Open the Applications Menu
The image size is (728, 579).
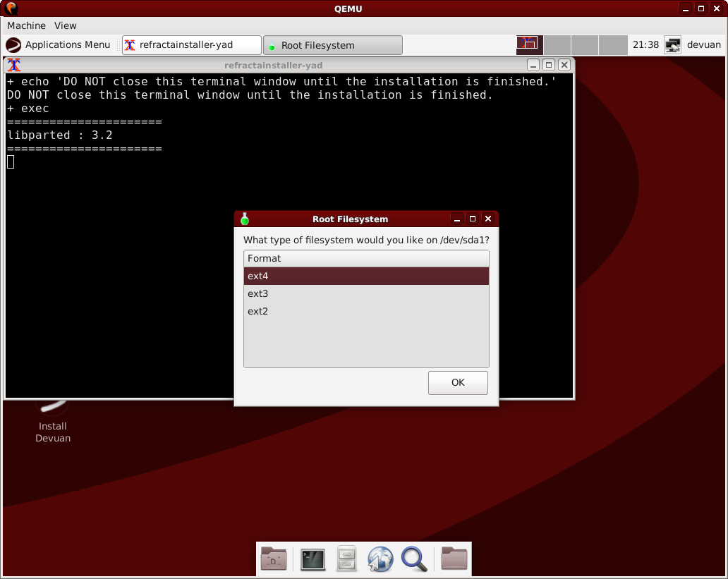59,45
